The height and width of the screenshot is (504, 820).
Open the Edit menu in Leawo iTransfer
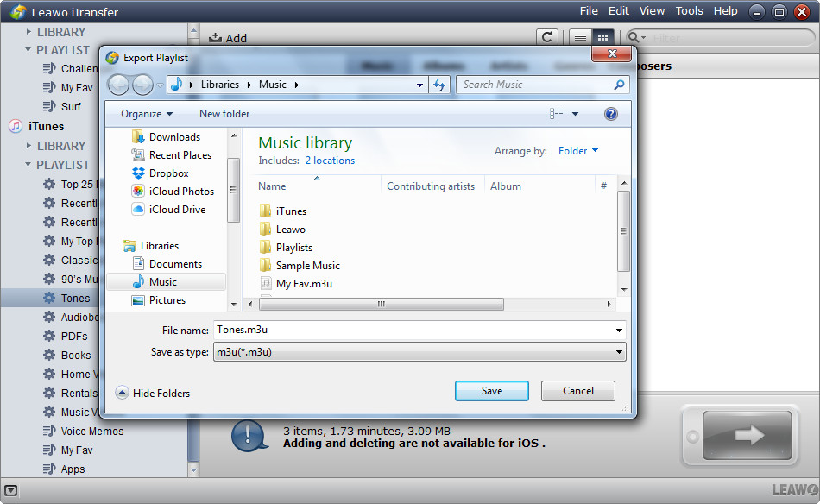click(x=618, y=11)
